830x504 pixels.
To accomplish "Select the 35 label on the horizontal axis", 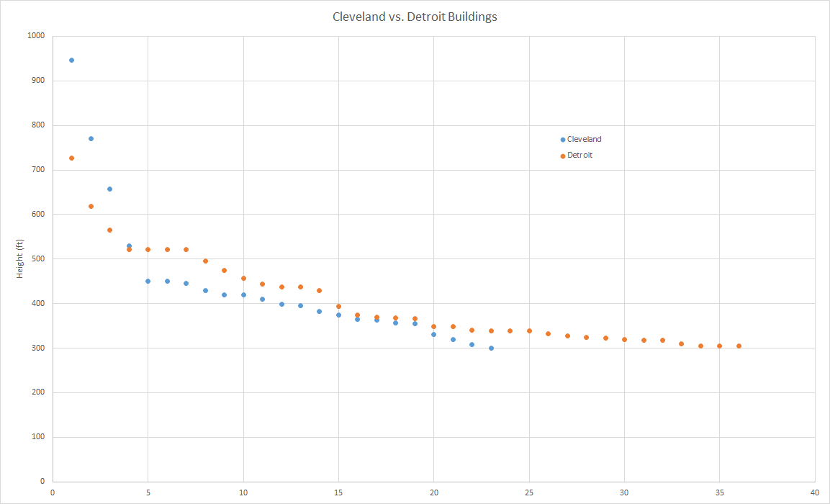I will tap(720, 492).
